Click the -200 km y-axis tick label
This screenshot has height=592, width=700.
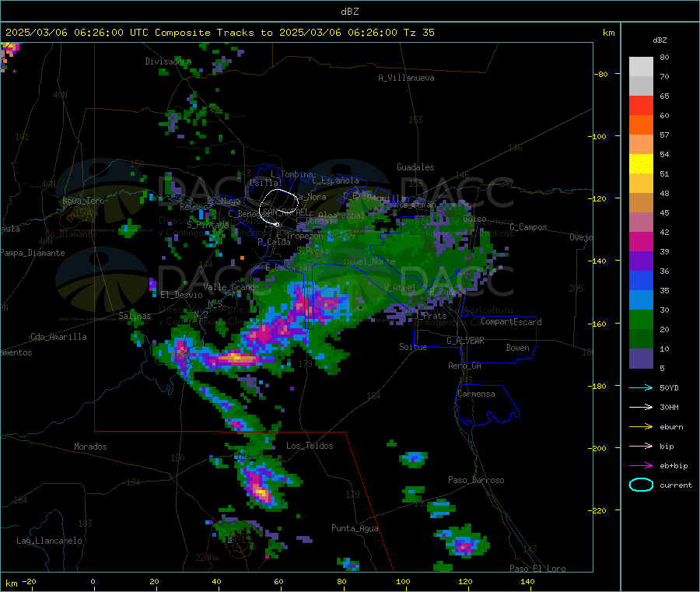point(599,448)
